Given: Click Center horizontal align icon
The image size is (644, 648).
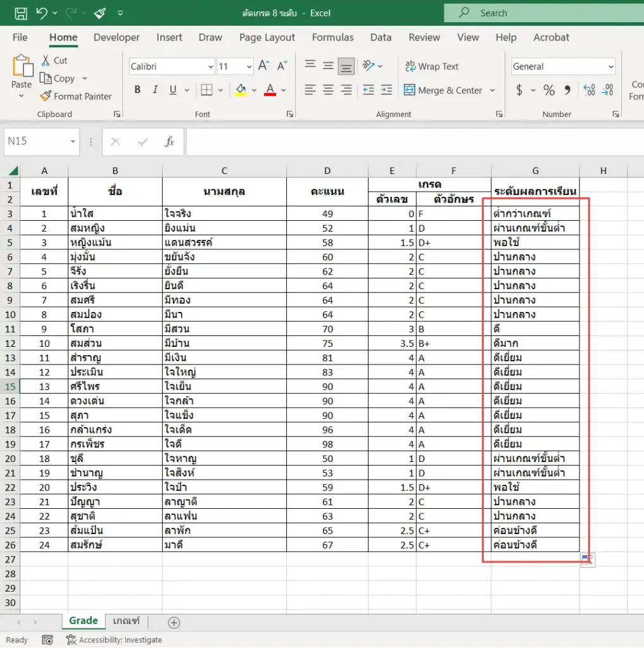Looking at the screenshot, I should coord(328,90).
